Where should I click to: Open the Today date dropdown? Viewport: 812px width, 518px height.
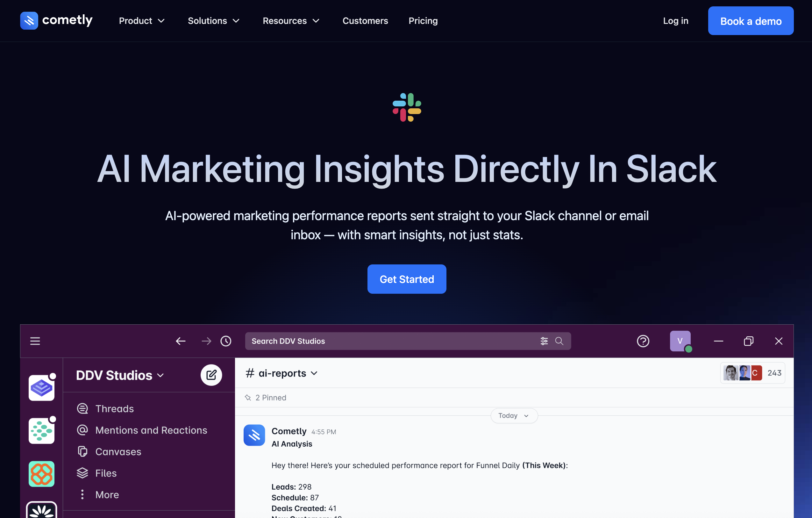pos(514,416)
